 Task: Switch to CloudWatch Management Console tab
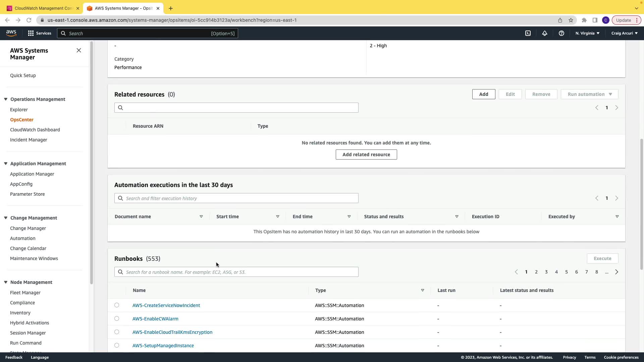pyautogui.click(x=43, y=8)
